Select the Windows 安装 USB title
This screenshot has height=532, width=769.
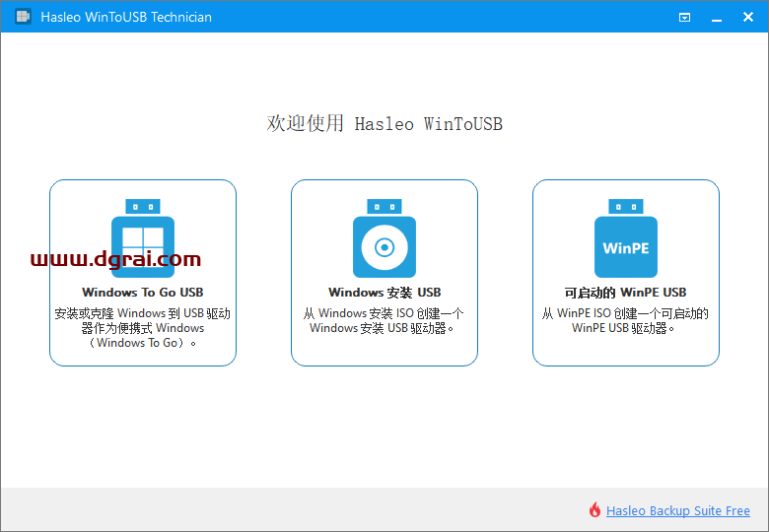click(x=384, y=293)
